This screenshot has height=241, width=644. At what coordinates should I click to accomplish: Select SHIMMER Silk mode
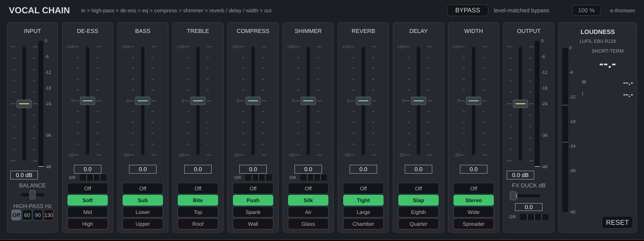point(308,200)
